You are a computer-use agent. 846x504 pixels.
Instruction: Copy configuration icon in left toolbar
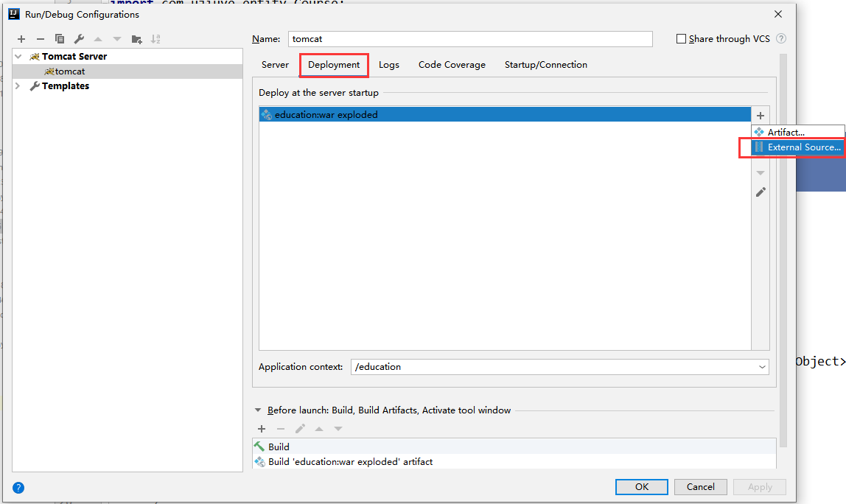(60, 39)
